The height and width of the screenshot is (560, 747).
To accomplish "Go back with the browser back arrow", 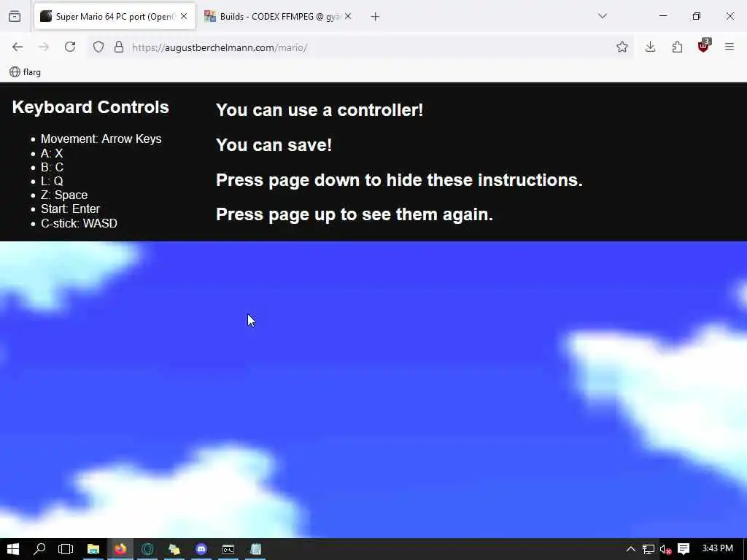I will [18, 47].
